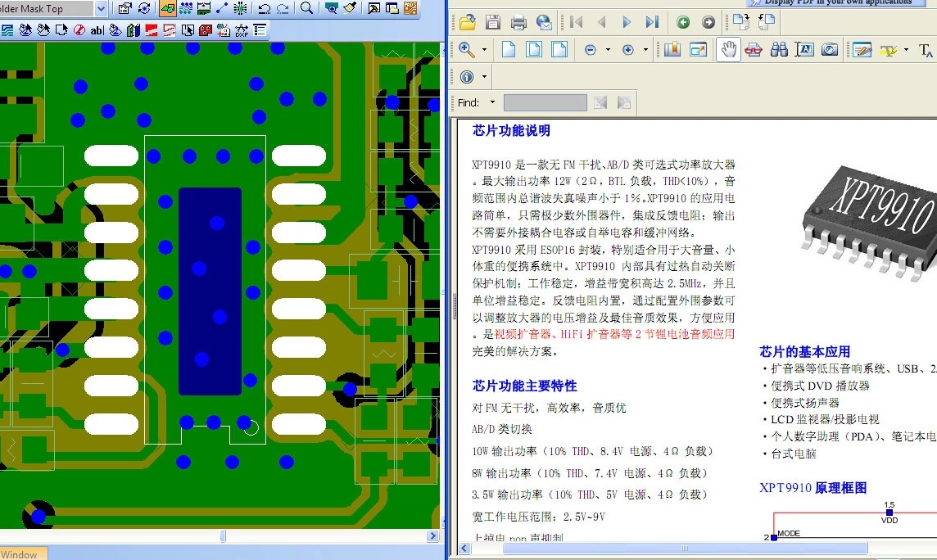Click the Fit Width icon
The image size is (937, 560).
[x=559, y=50]
